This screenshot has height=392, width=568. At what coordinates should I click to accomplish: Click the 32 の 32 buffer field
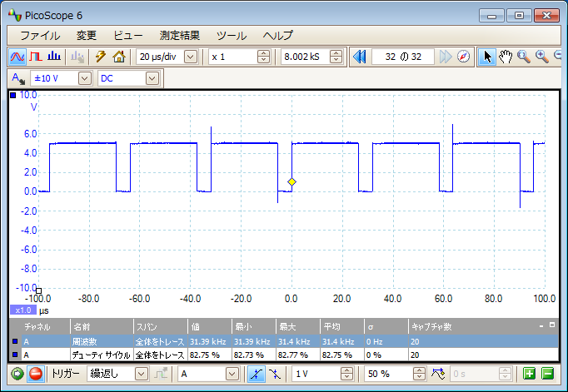(403, 57)
